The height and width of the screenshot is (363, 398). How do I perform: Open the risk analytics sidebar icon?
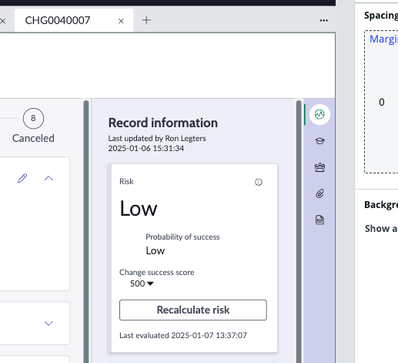coord(320,114)
